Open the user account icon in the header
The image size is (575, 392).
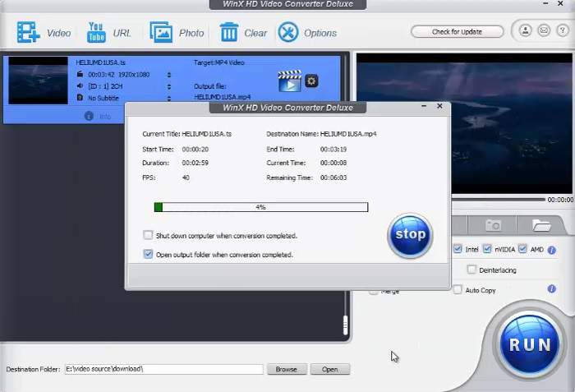(525, 30)
